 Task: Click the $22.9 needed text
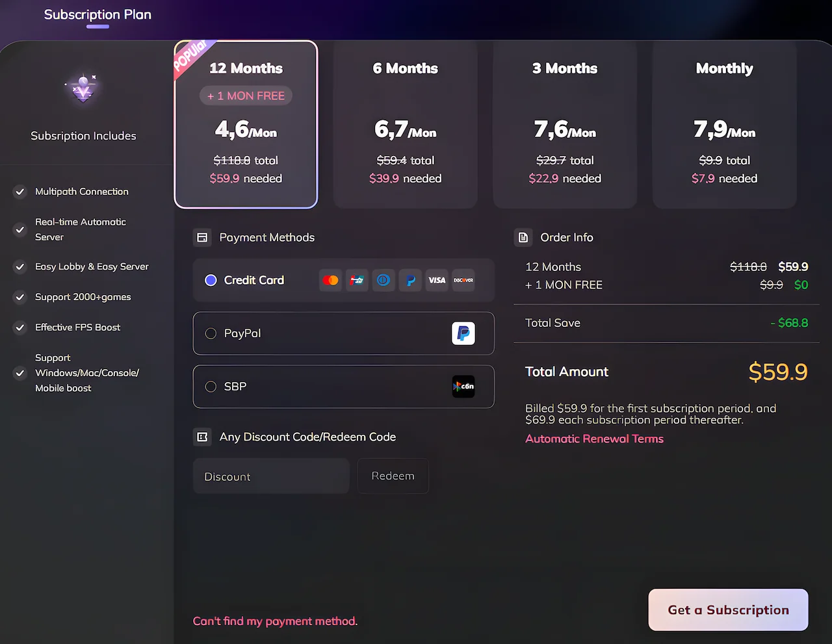(565, 178)
